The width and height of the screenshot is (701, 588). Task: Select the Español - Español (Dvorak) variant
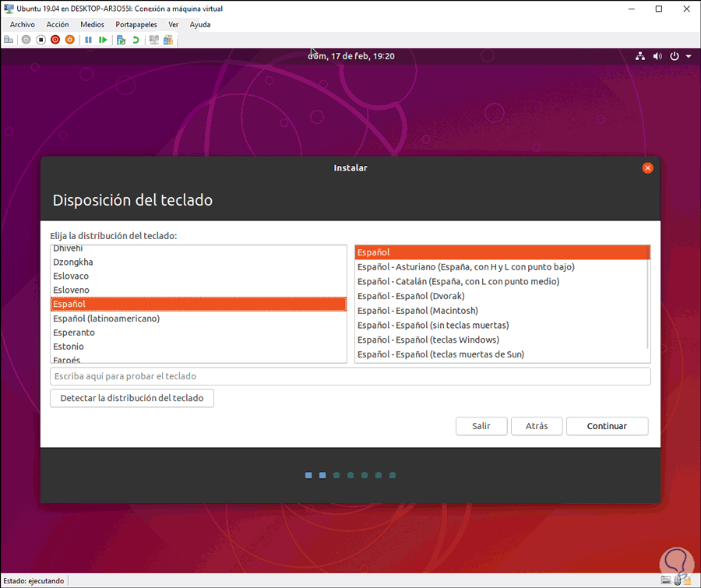[x=501, y=296]
